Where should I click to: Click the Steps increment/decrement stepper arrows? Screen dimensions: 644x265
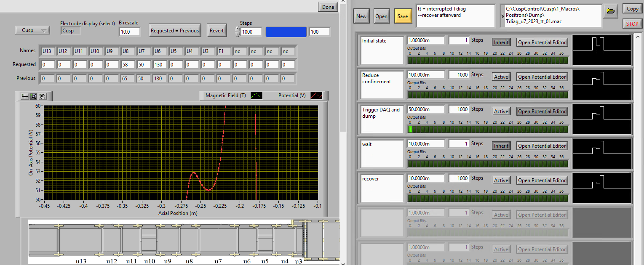click(x=238, y=32)
